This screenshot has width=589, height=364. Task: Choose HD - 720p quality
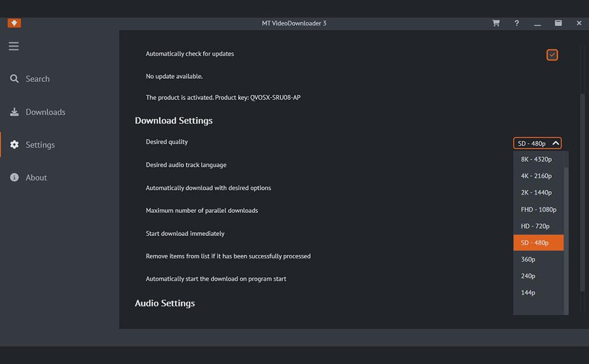[x=538, y=226]
